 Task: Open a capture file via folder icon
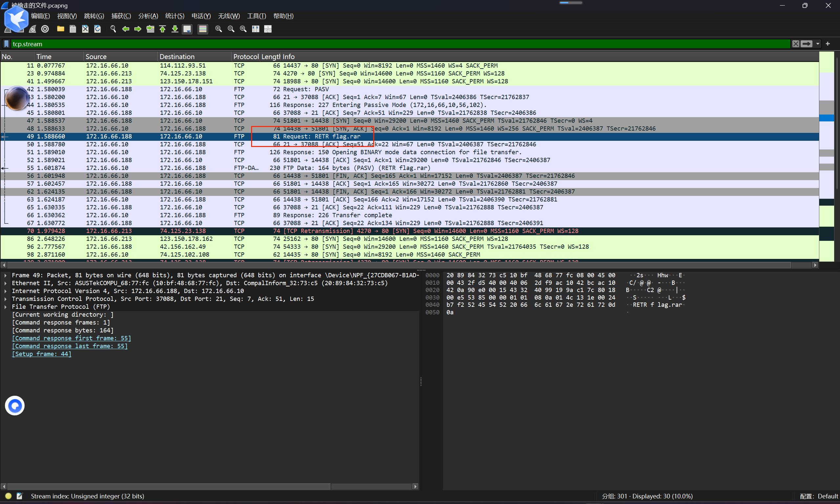60,29
